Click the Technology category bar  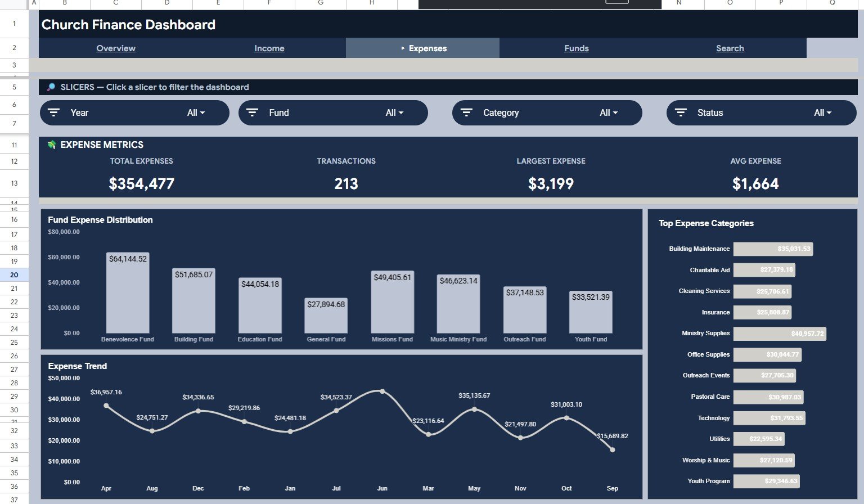769,418
